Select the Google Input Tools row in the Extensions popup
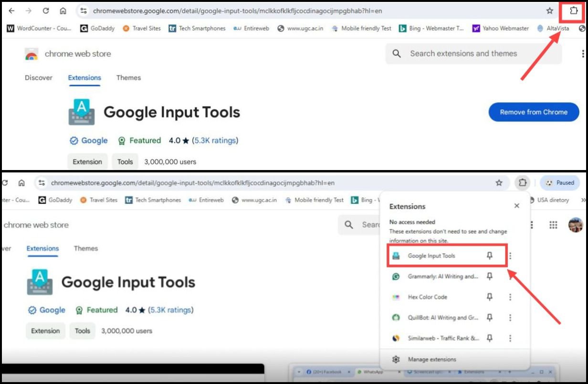The height and width of the screenshot is (384, 588). click(x=447, y=256)
